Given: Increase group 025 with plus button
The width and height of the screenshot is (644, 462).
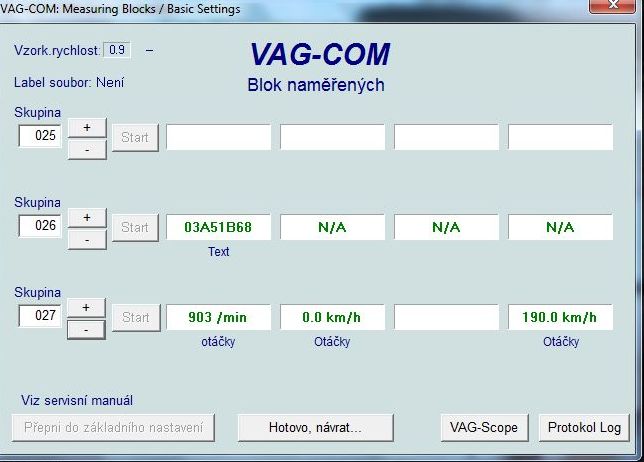Looking at the screenshot, I should 87,128.
